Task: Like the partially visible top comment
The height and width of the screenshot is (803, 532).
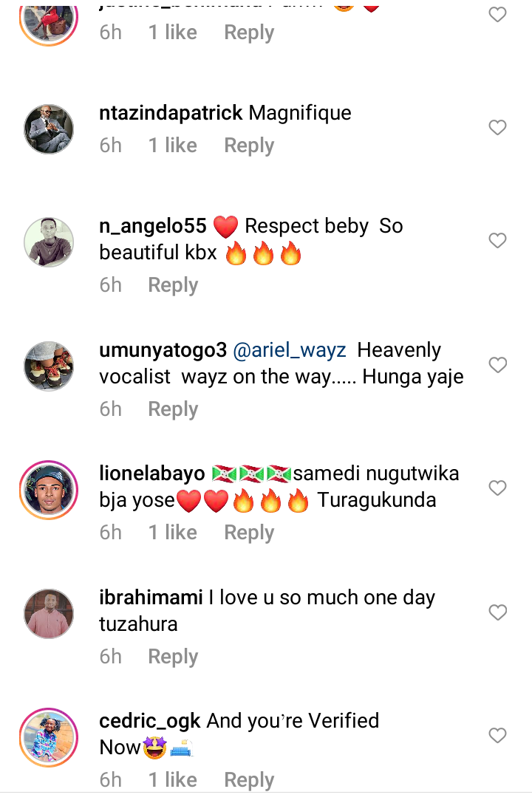Action: [498, 15]
